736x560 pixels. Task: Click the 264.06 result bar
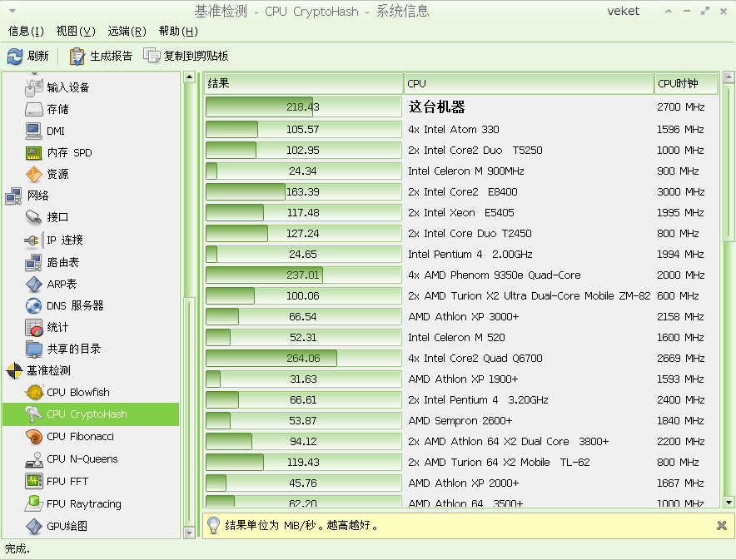pos(304,359)
